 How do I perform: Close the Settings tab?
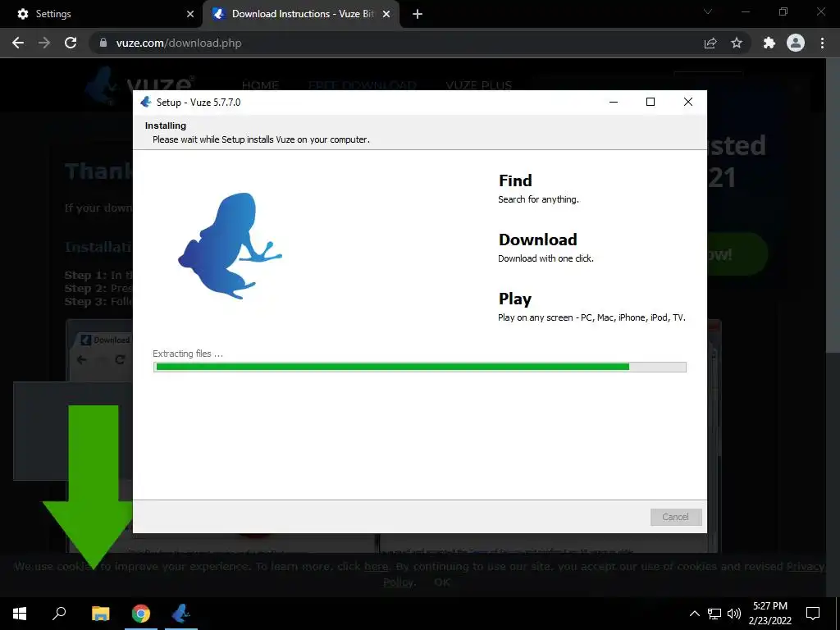point(190,14)
